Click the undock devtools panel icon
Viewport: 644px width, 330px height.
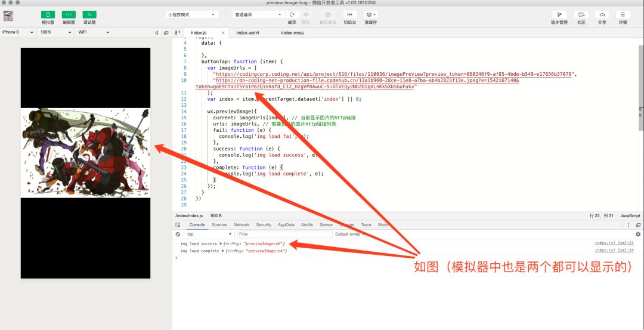(638, 225)
